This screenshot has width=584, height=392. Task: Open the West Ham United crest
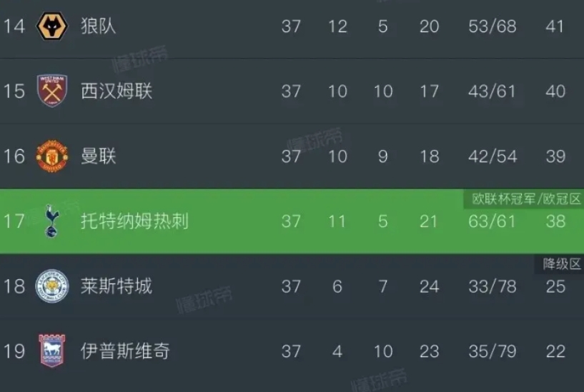[x=52, y=91]
